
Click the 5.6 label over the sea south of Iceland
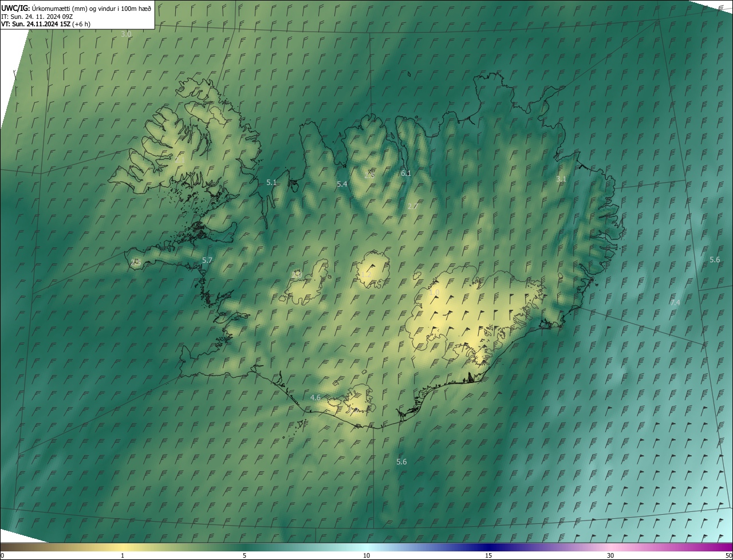pos(401,462)
